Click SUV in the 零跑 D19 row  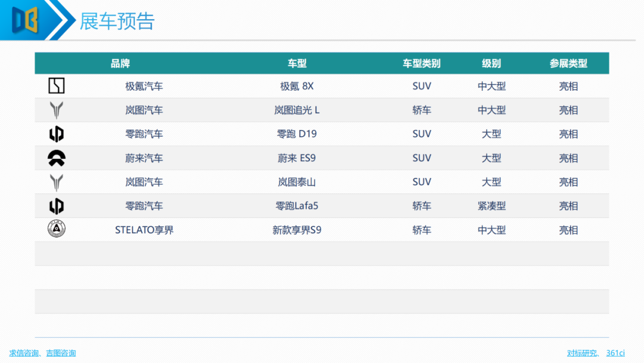(422, 134)
